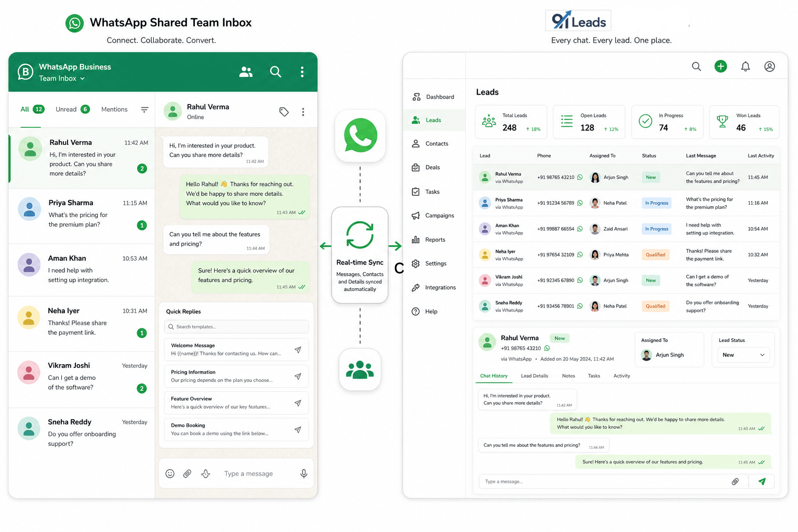This screenshot has width=798, height=532.
Task: Send the Welcome Message quick reply
Action: [298, 350]
